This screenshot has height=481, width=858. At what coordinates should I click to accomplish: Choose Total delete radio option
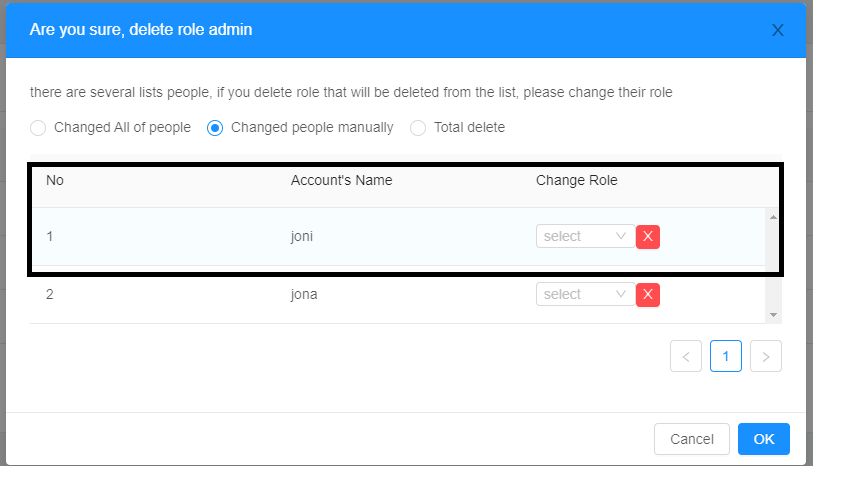418,128
